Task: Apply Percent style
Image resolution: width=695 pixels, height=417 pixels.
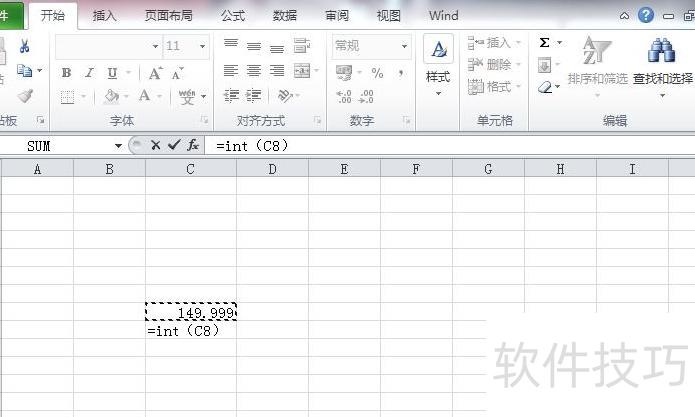Action: (378, 73)
